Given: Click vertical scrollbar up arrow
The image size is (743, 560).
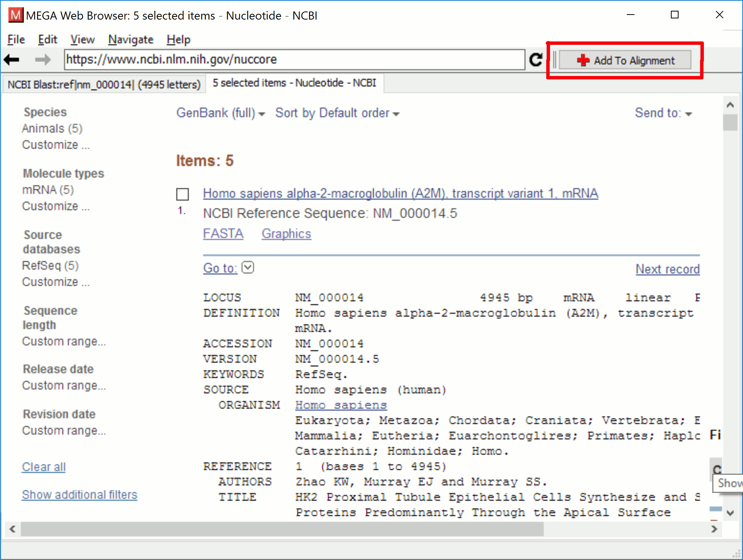Looking at the screenshot, I should point(730,105).
